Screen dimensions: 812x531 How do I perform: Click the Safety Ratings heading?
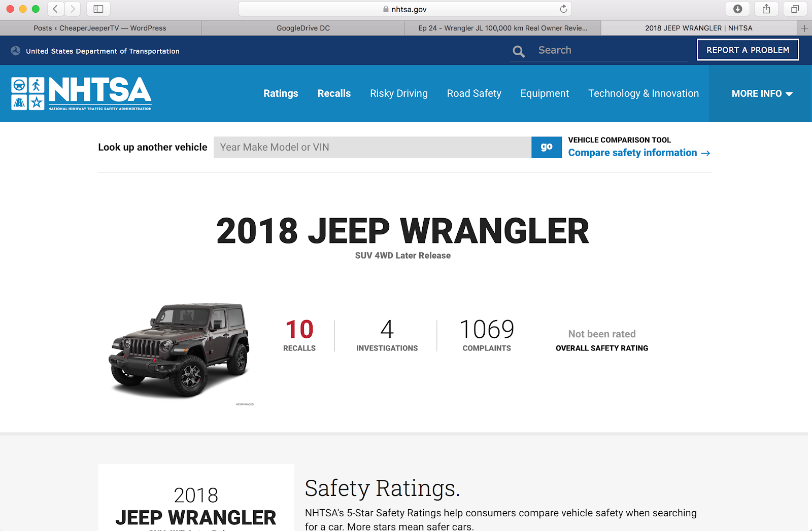pyautogui.click(x=382, y=488)
